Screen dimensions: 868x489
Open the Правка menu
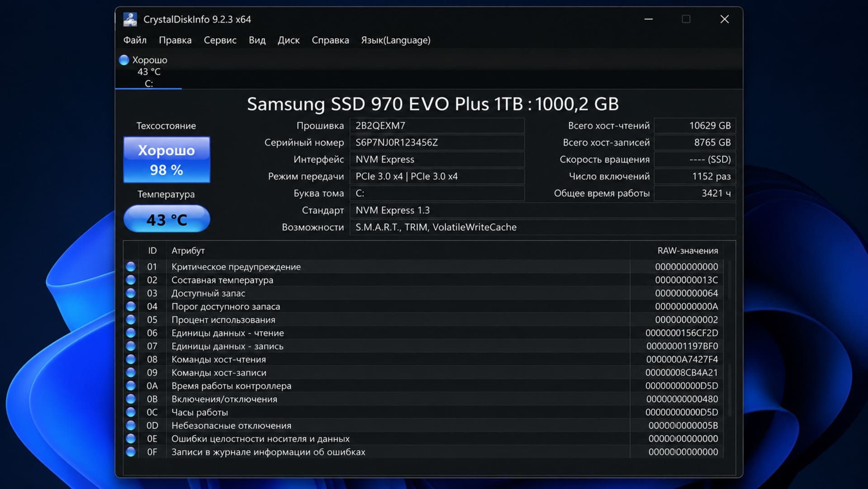[x=175, y=40]
